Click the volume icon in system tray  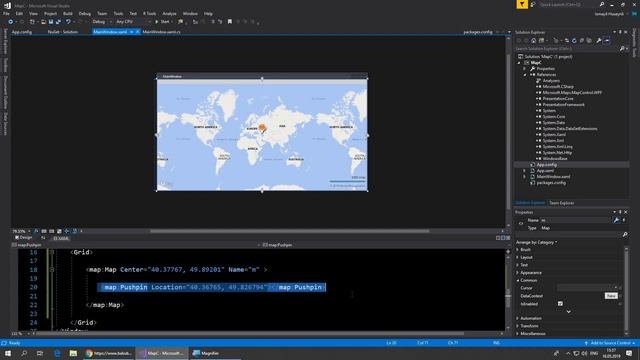584,353
